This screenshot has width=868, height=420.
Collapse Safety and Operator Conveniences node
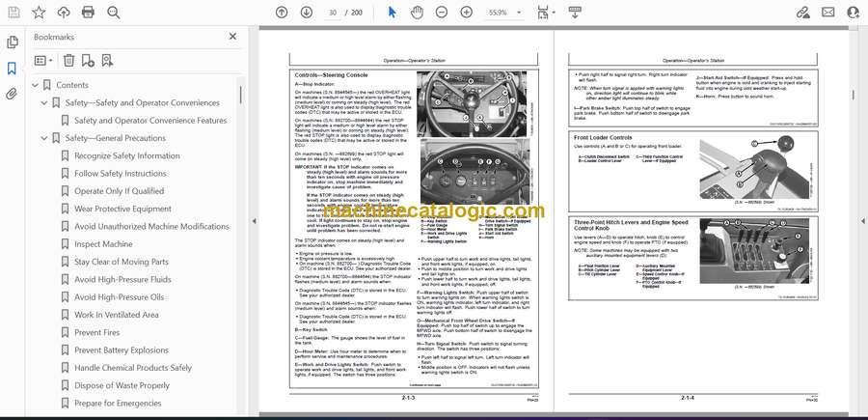pos(44,102)
